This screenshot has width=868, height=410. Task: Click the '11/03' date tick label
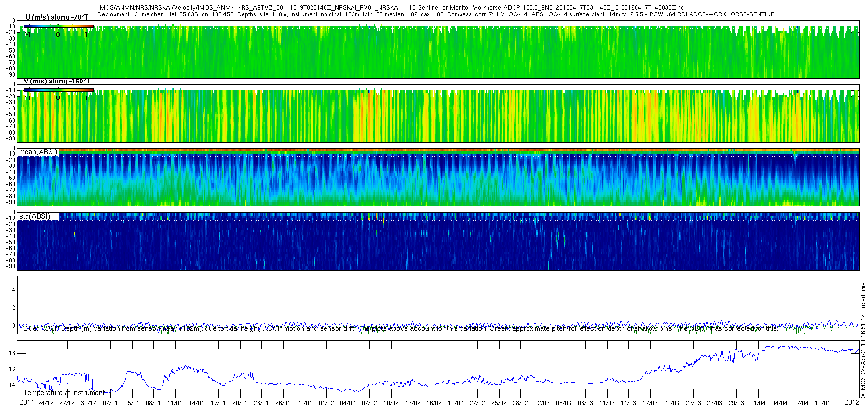[x=607, y=403]
